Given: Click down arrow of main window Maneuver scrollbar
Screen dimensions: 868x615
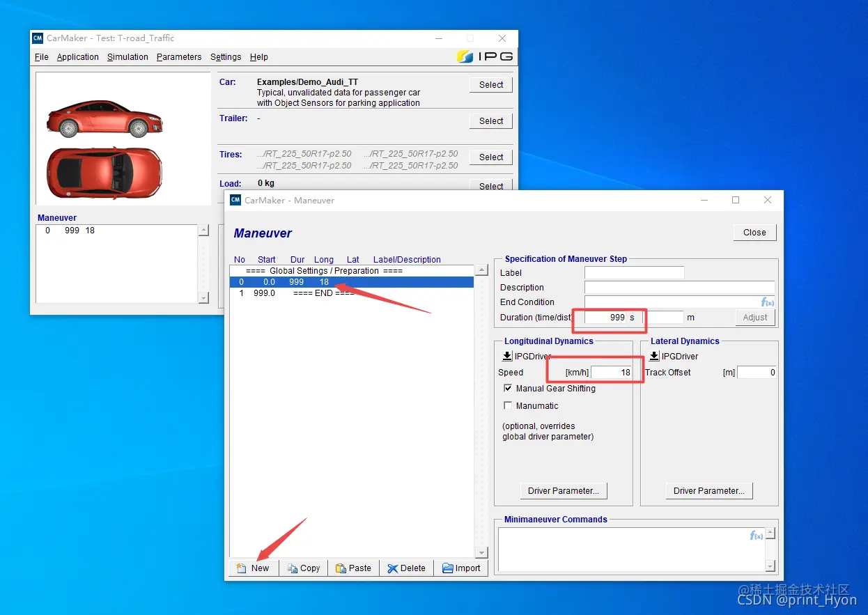Looking at the screenshot, I should 203,298.
